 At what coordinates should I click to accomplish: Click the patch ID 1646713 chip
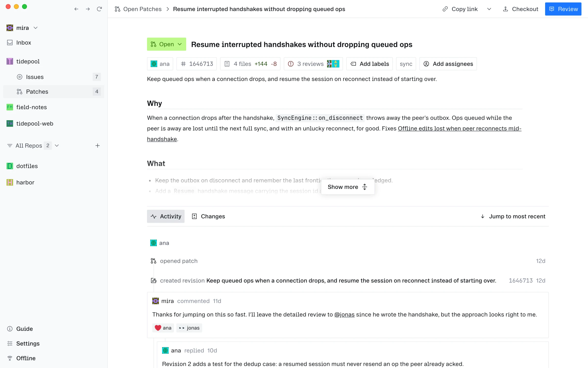point(196,64)
